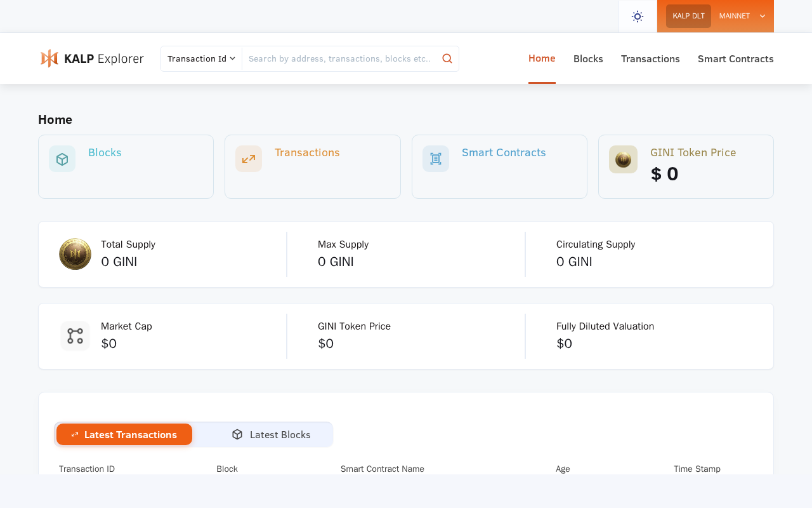Open the Transaction Id search type dropdown

click(201, 58)
